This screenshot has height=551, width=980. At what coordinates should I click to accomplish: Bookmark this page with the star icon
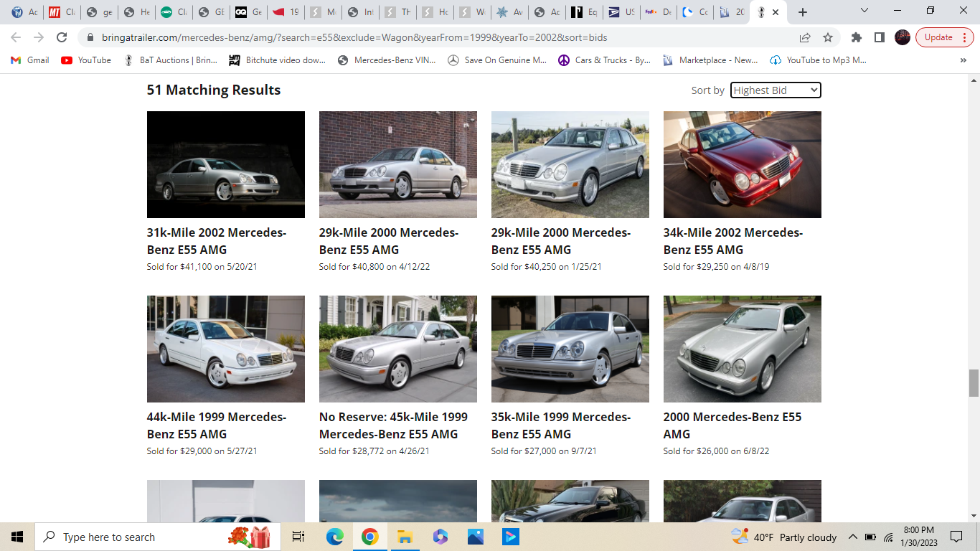pyautogui.click(x=828, y=37)
